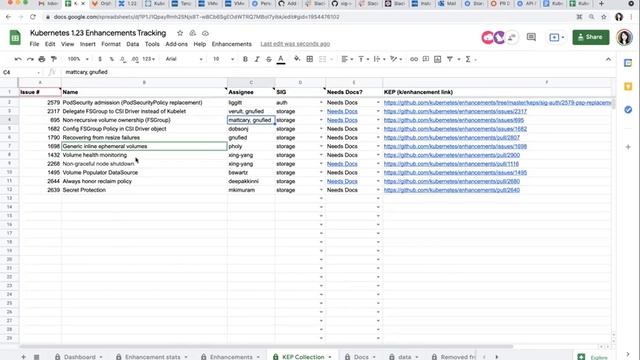The width and height of the screenshot is (640, 360).
Task: Open the number format 123 dropdown
Action: 149,59
